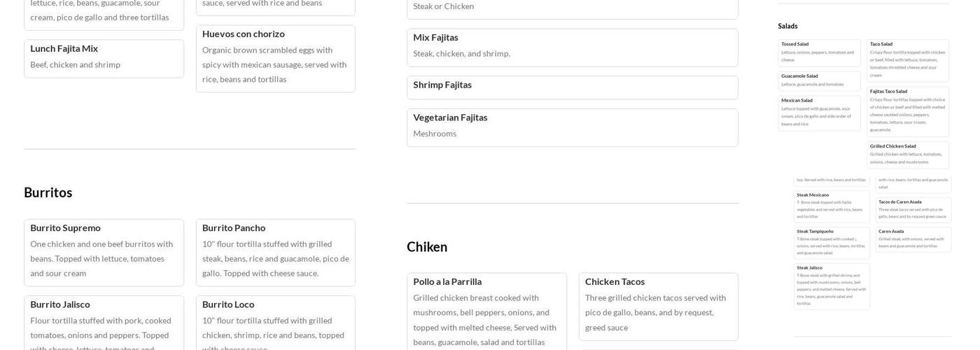Click the Taco Salad preview card

(908, 60)
